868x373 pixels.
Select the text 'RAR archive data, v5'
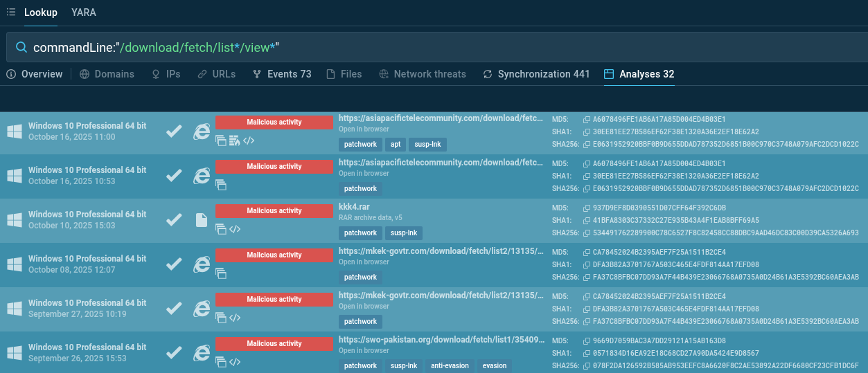click(x=370, y=217)
